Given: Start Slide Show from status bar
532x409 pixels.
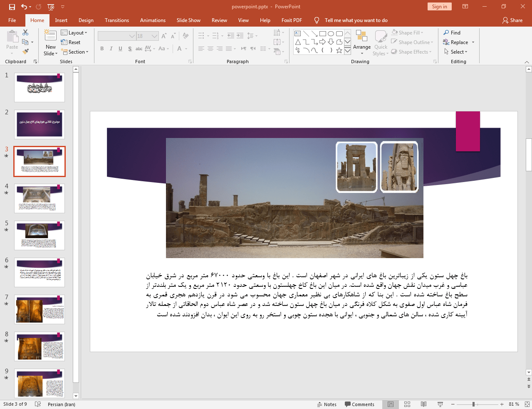Looking at the screenshot, I should [440, 404].
